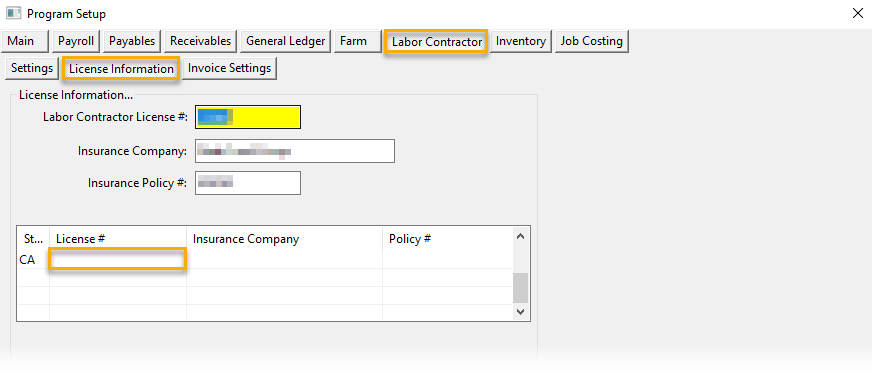Click the Insurance Company column header

click(x=284, y=239)
